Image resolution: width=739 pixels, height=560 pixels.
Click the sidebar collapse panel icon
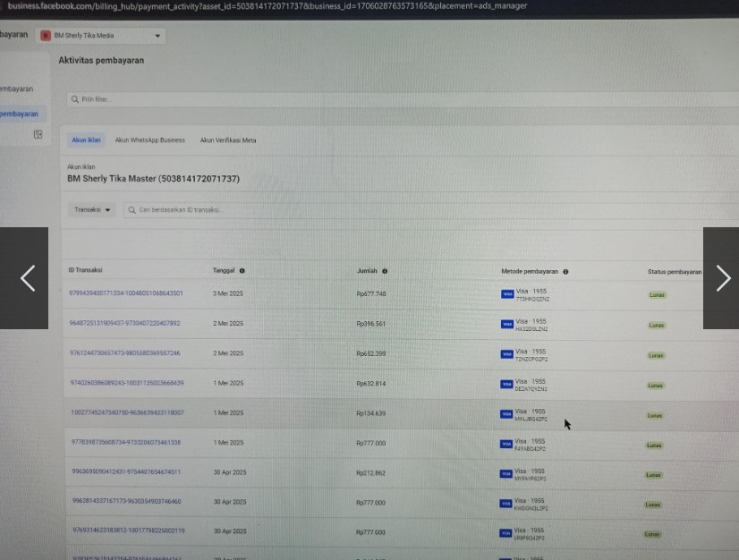38,135
